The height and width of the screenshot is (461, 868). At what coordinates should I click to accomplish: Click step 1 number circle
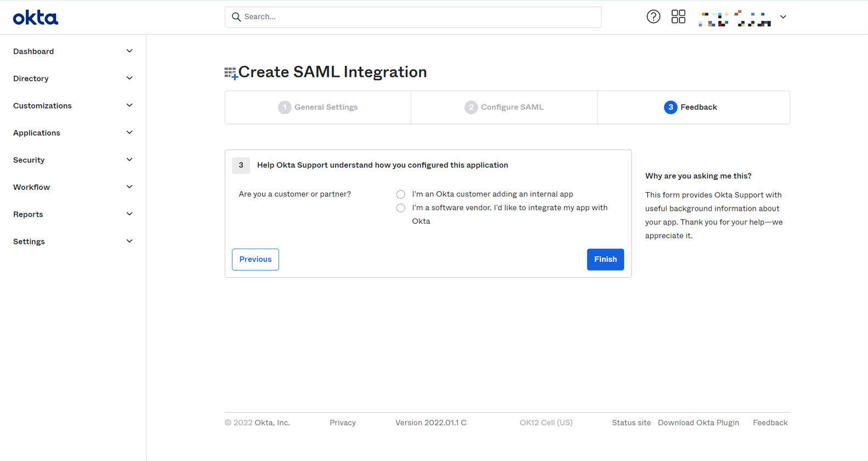click(285, 108)
